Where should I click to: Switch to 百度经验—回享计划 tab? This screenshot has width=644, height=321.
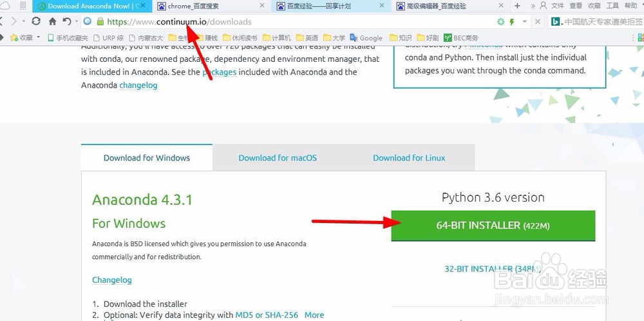click(331, 6)
